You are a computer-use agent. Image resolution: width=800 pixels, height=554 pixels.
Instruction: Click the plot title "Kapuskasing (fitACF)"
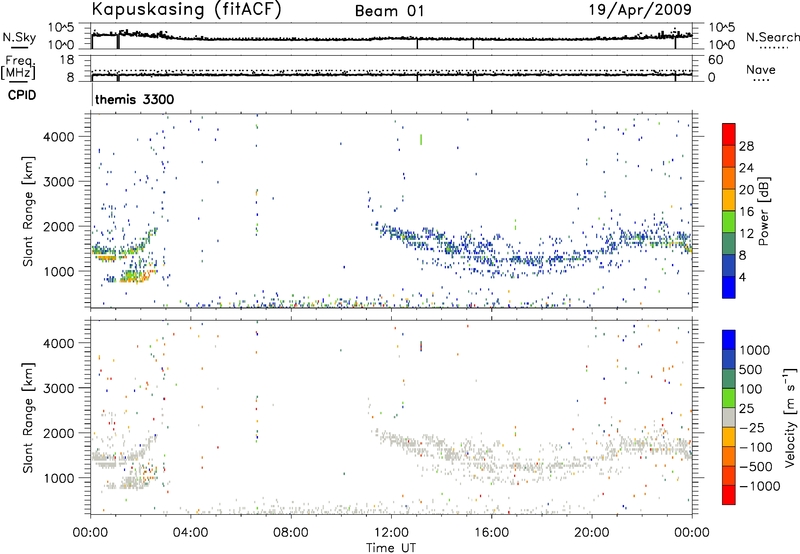186,9
